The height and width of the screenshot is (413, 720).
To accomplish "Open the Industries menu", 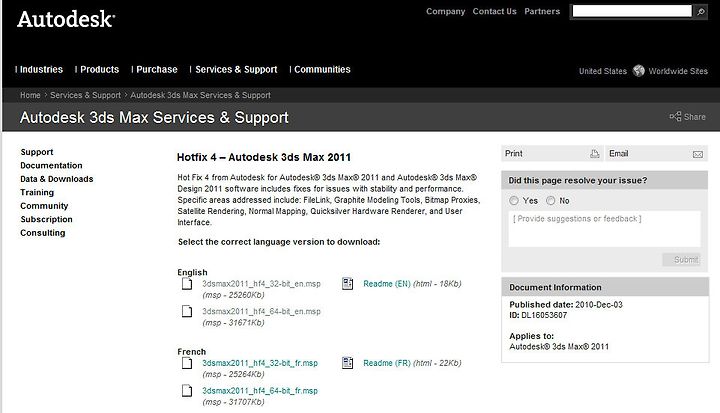I will [x=41, y=69].
